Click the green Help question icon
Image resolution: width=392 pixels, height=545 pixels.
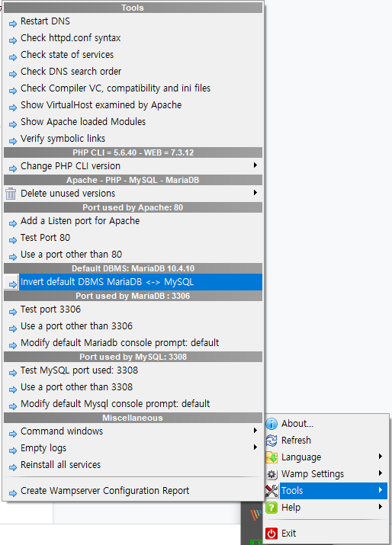272,508
